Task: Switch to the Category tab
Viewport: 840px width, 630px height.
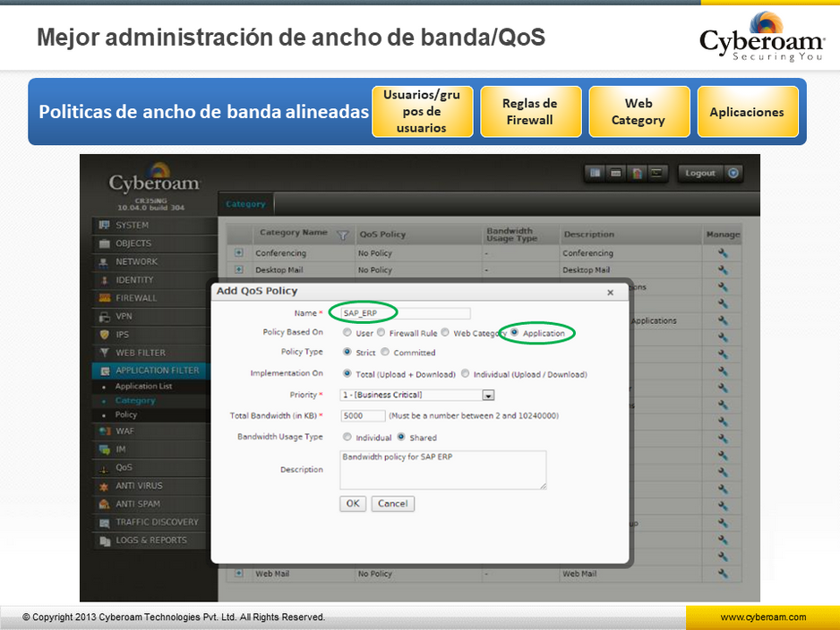Action: click(245, 204)
